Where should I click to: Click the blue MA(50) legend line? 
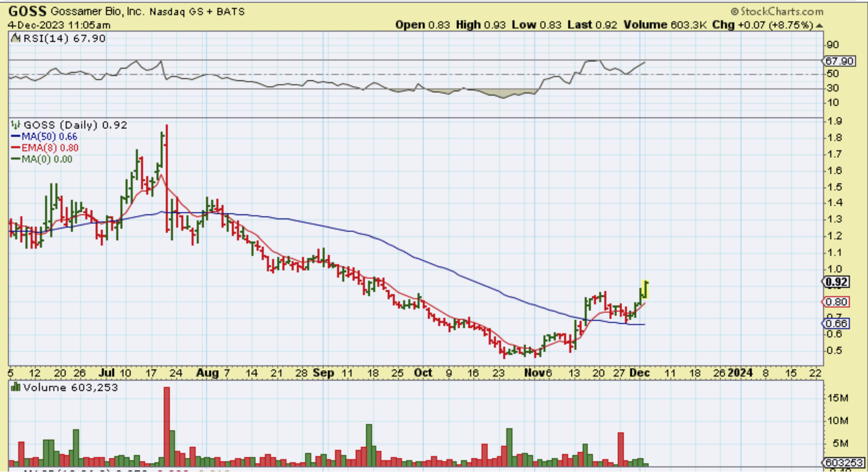(15, 137)
